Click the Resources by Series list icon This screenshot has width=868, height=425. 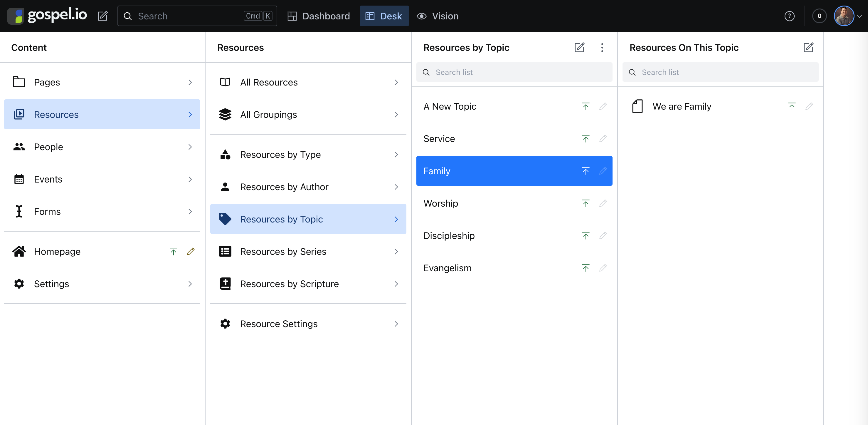(x=225, y=251)
